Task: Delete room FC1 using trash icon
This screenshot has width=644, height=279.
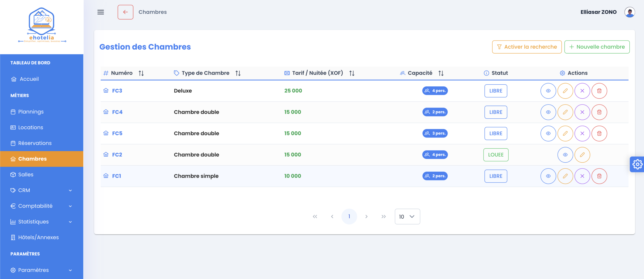Action: 599,176
